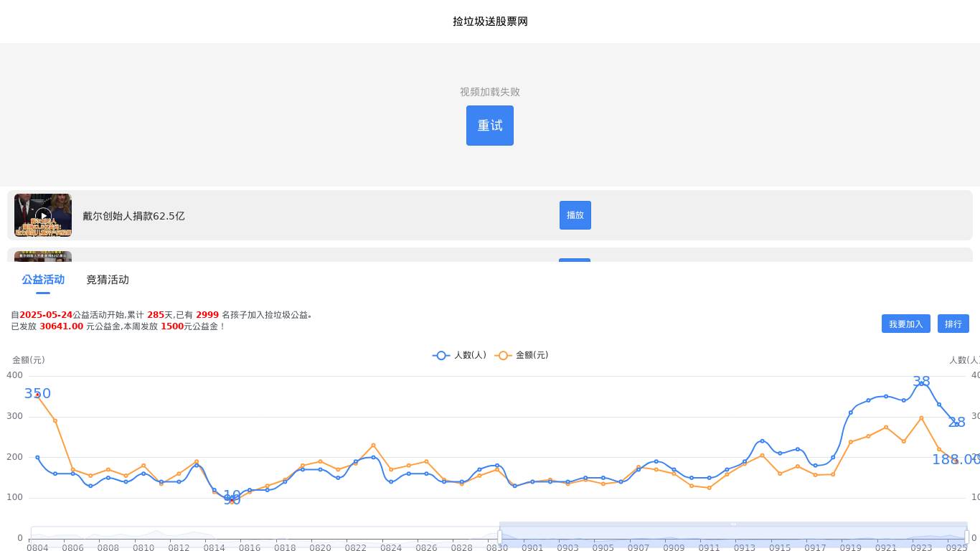The height and width of the screenshot is (551, 980).
Task: Click the 我要加入 button
Action: click(x=905, y=324)
